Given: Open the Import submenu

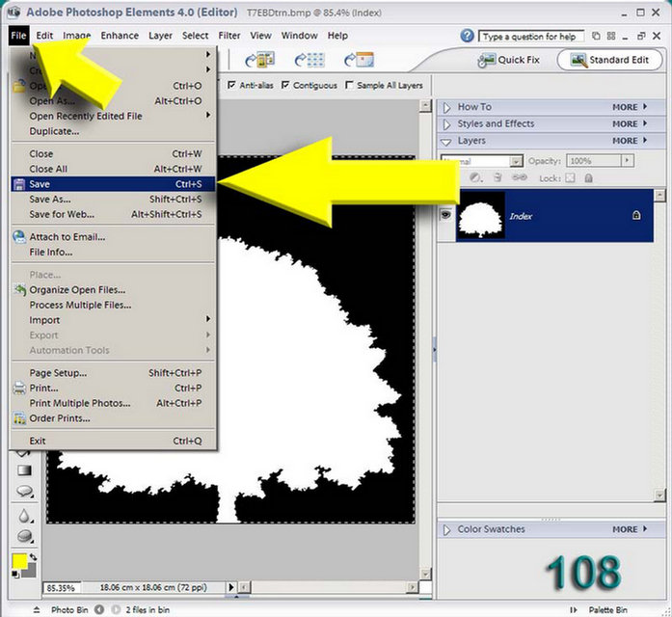Looking at the screenshot, I should [x=113, y=320].
